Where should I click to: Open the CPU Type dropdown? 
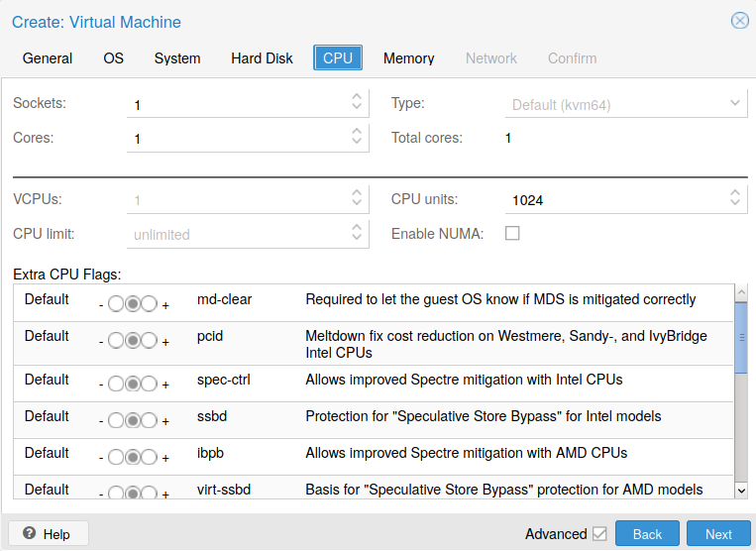click(x=734, y=103)
